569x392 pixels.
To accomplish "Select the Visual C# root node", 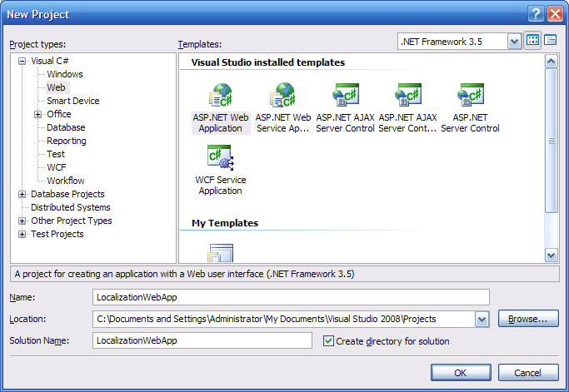I will tap(50, 61).
